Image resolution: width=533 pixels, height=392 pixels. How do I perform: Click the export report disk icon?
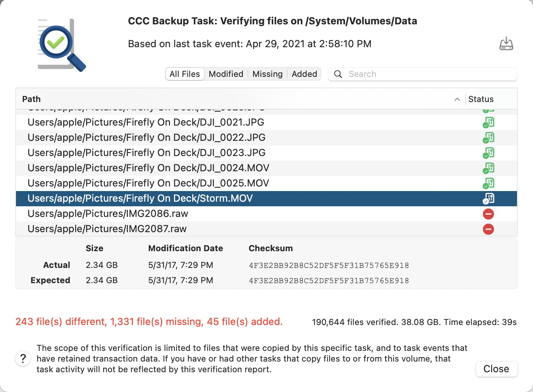pyautogui.click(x=506, y=44)
